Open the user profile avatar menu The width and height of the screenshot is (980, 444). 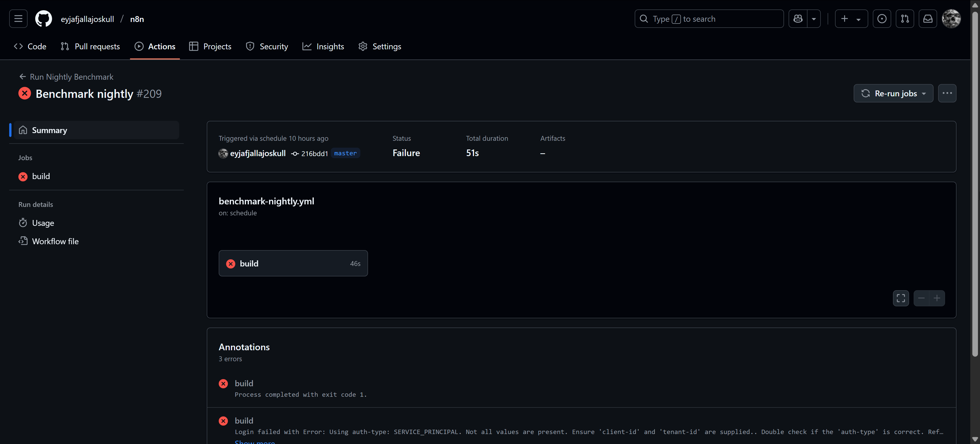coord(951,19)
